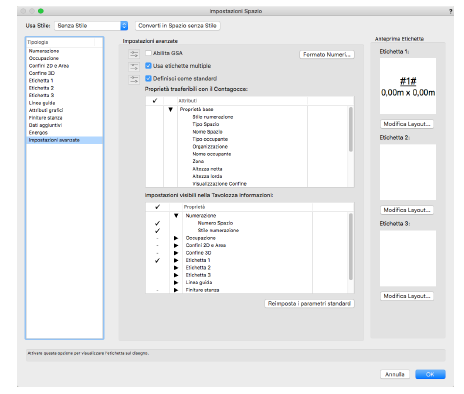Select the Altezza netta attribute row
Screen dimensions: 464x394
[x=247, y=169]
